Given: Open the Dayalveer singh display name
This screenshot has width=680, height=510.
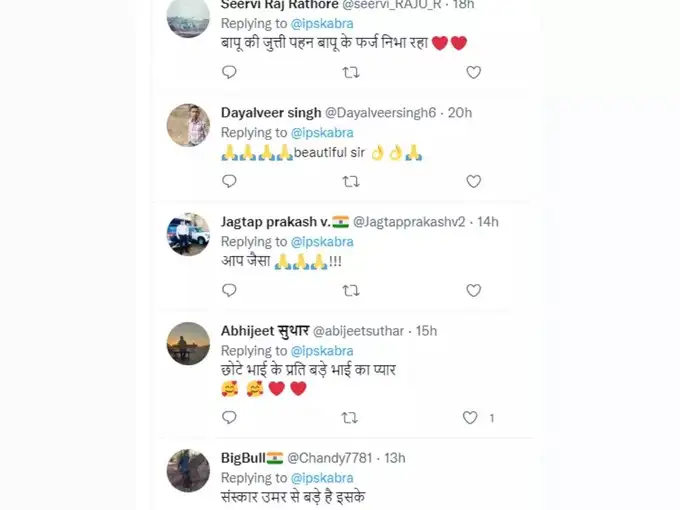Looking at the screenshot, I should [x=271, y=113].
